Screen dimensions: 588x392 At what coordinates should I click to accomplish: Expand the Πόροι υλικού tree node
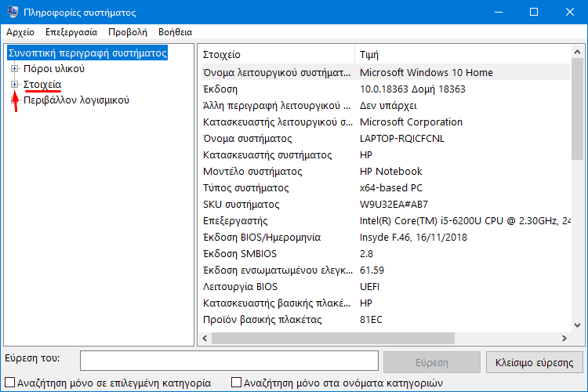coord(14,69)
